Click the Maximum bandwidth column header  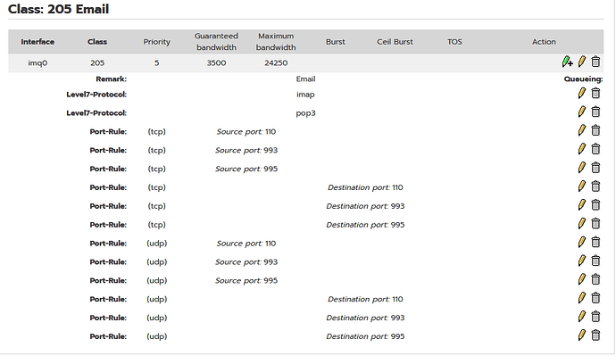pyautogui.click(x=276, y=42)
